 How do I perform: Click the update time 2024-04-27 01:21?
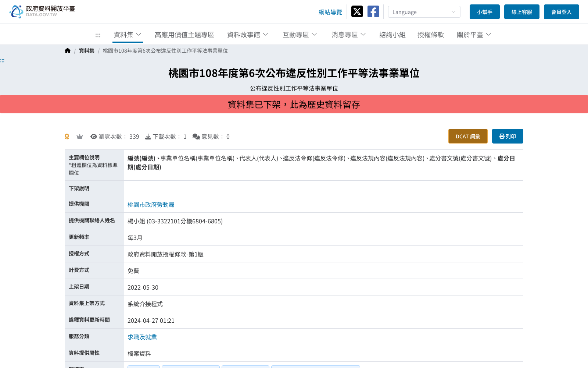click(151, 321)
